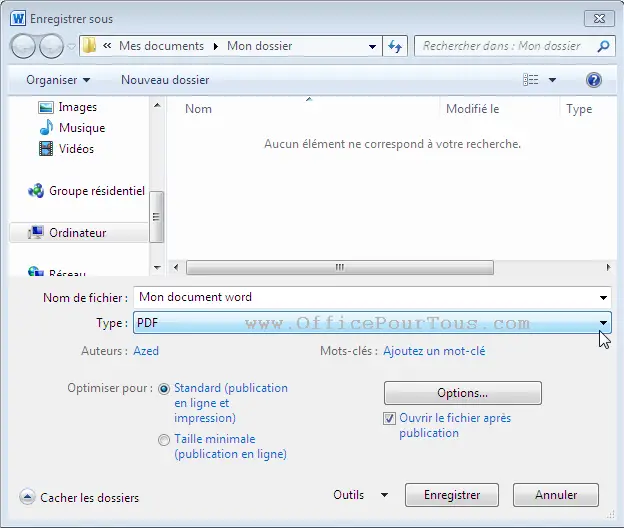Click the author name Azed
Screen dimensions: 624x528
point(146,351)
